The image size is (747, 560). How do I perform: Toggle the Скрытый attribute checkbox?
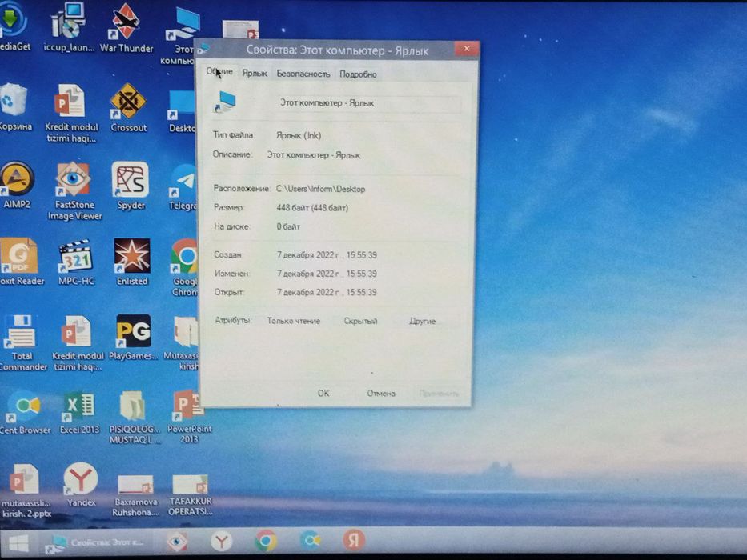(x=360, y=321)
